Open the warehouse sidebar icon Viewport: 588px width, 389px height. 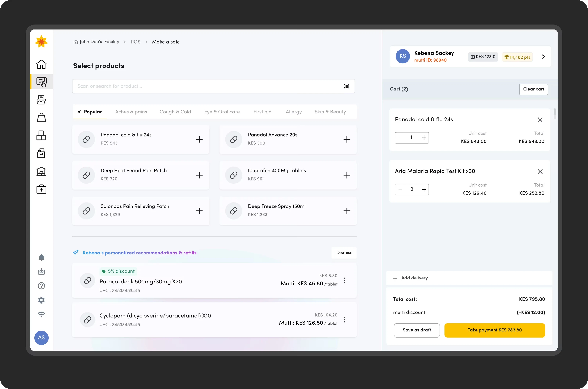[41, 171]
